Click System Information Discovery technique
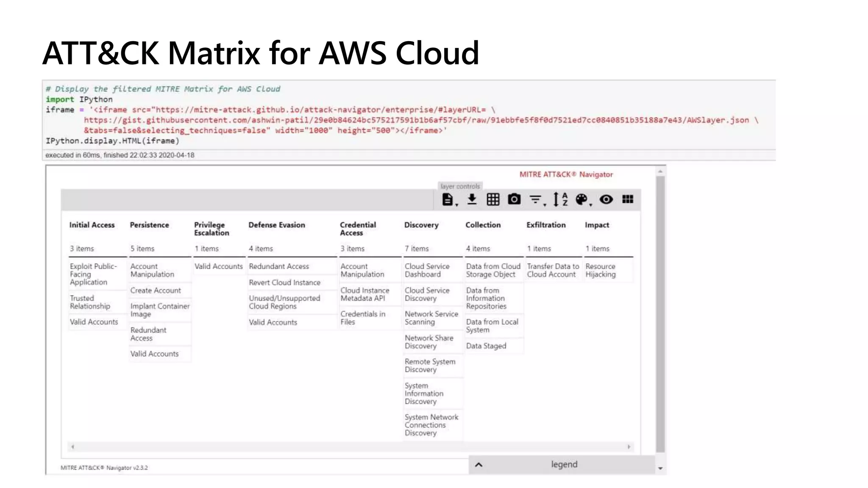This screenshot has width=868, height=488. (433, 394)
